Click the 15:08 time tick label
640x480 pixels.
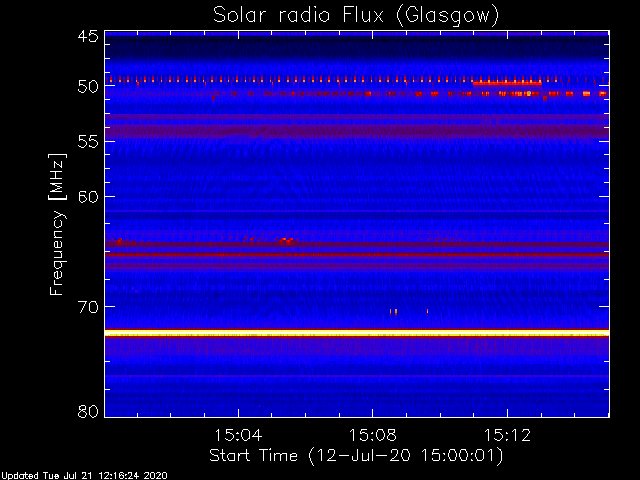coord(372,435)
